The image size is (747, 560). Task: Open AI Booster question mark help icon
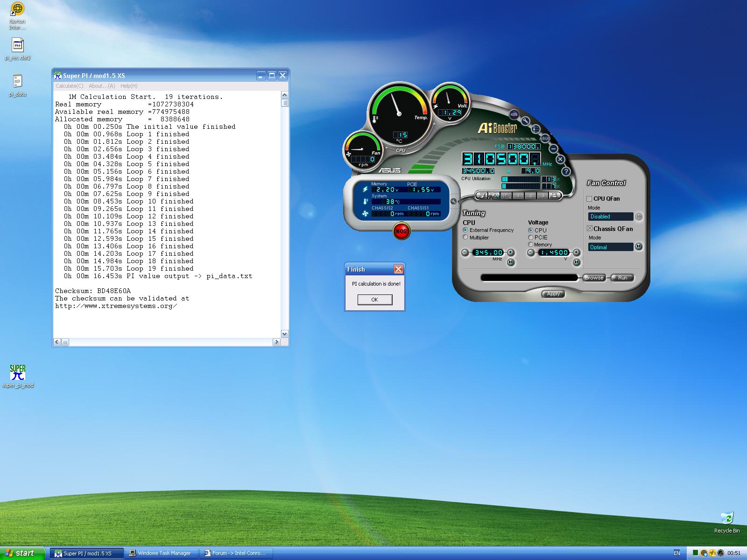tap(566, 171)
